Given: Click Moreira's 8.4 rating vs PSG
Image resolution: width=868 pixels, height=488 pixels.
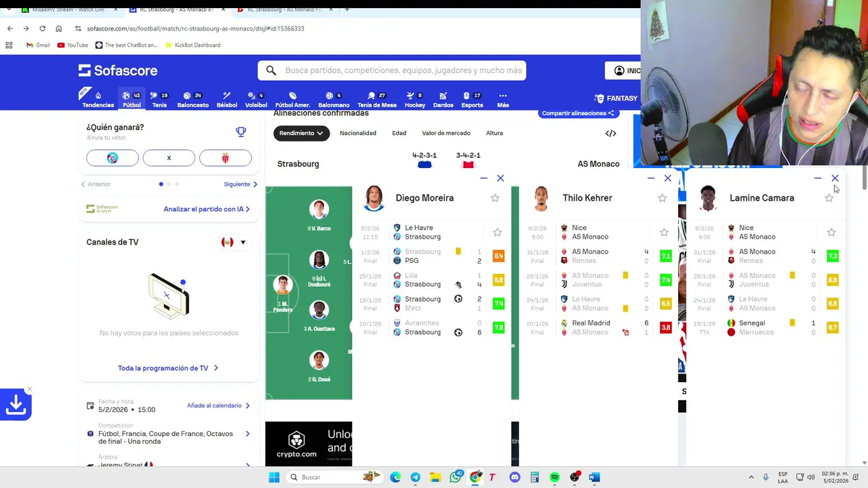Looking at the screenshot, I should [x=498, y=256].
